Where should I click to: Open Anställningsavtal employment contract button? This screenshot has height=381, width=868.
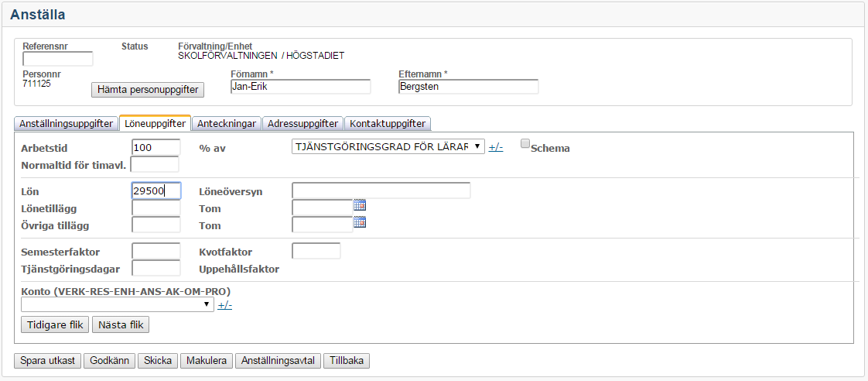pos(278,361)
